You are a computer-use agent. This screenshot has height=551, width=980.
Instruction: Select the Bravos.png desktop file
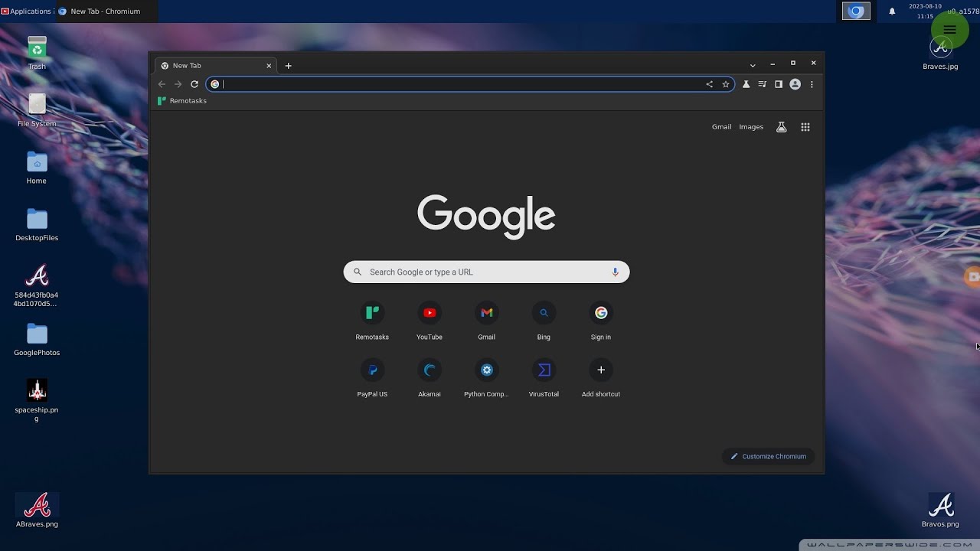click(x=940, y=510)
